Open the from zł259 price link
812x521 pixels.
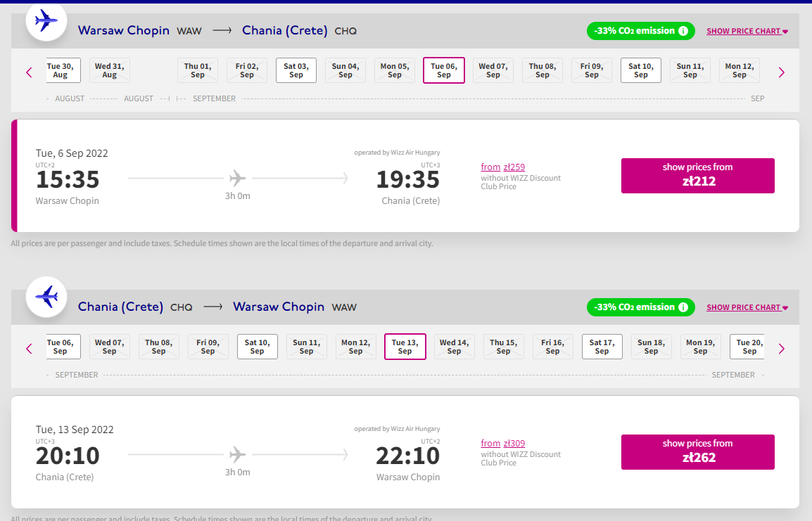[503, 167]
